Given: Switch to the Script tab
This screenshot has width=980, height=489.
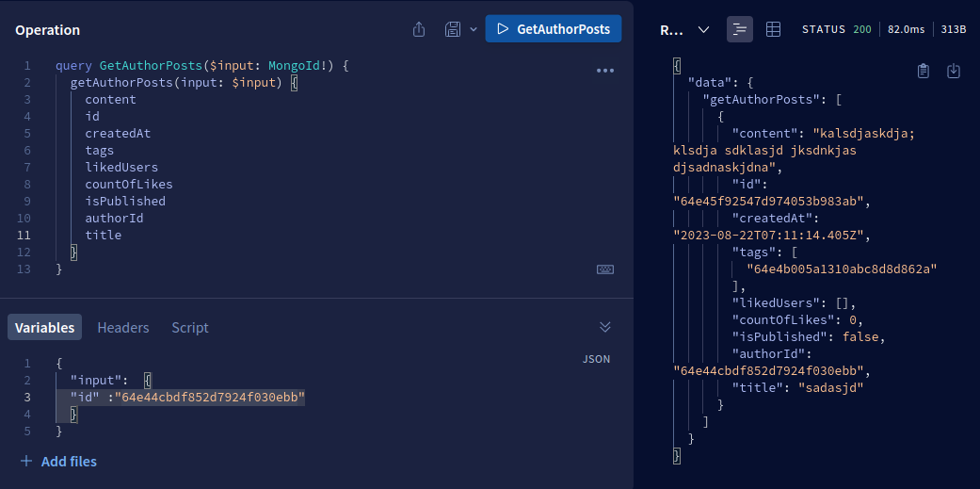Looking at the screenshot, I should (190, 327).
